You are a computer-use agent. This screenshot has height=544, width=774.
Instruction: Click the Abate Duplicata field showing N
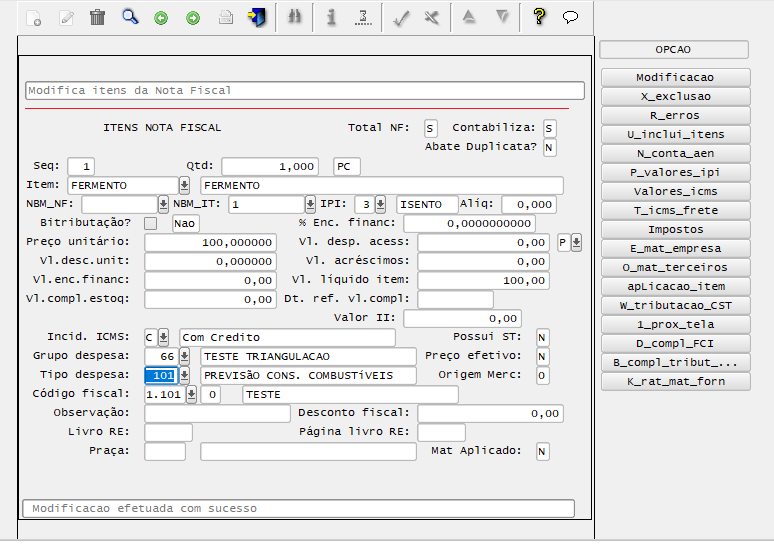[549, 148]
